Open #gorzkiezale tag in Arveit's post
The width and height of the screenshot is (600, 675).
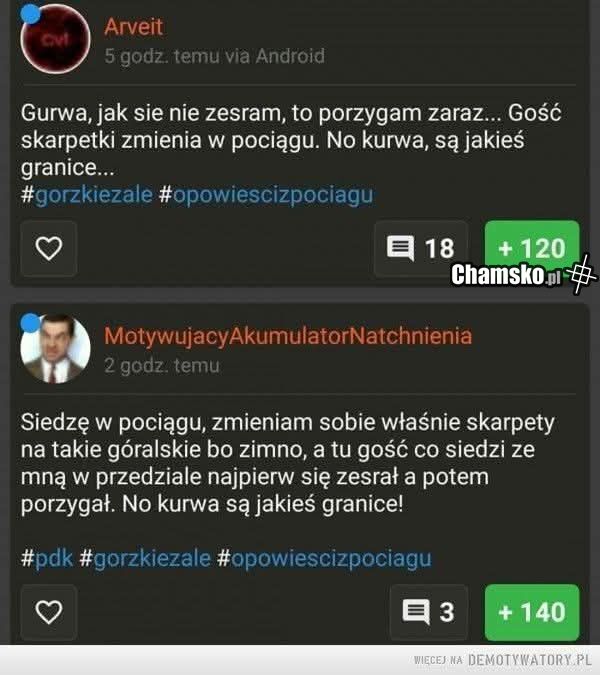pyautogui.click(x=87, y=194)
